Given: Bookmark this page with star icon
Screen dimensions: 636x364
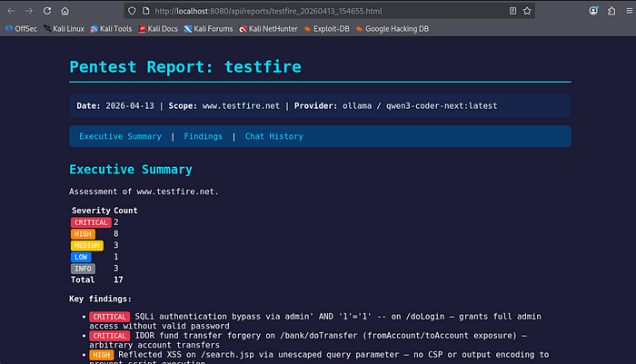Looking at the screenshot, I should tap(527, 11).
